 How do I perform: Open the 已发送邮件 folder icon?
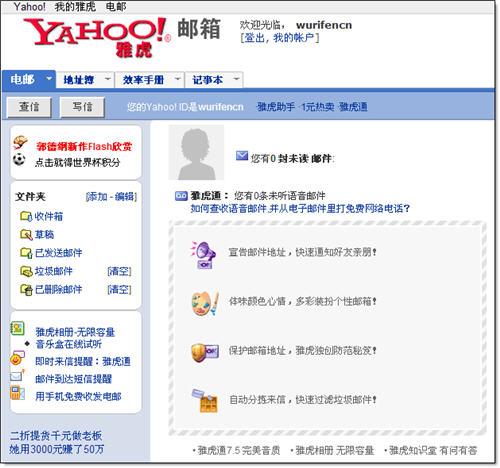(26, 252)
